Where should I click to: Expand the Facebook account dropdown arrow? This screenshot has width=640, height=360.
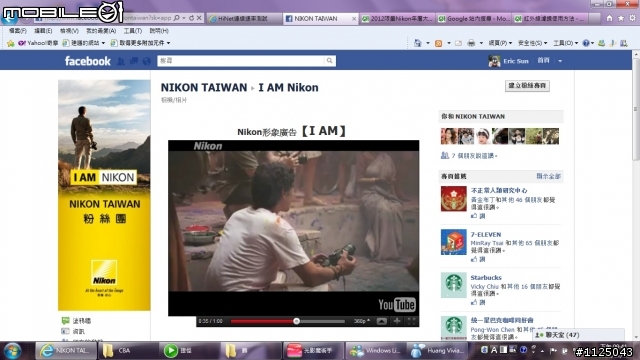pyautogui.click(x=560, y=61)
